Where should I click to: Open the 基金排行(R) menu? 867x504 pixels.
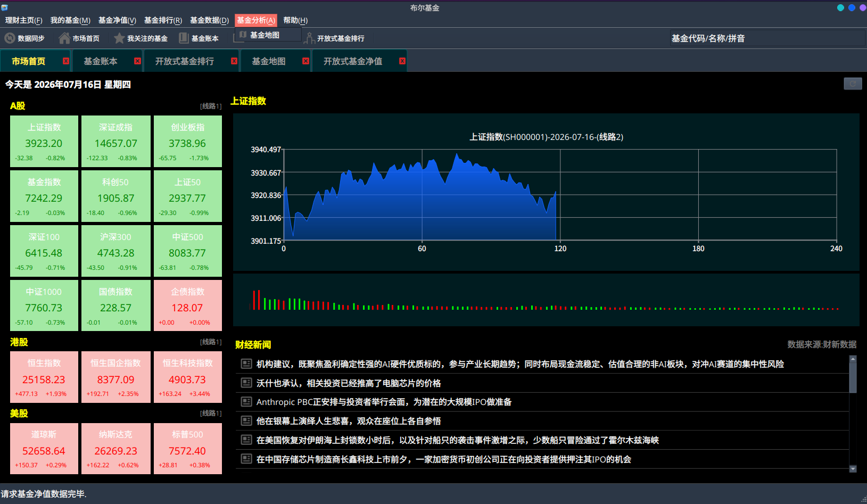163,20
